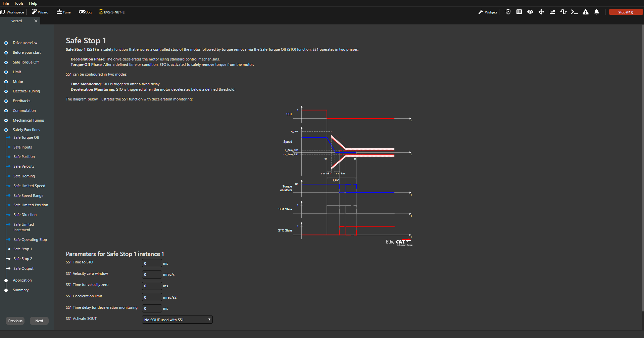Click the four-way move arrows icon
The height and width of the screenshot is (338, 644).
coord(541,12)
